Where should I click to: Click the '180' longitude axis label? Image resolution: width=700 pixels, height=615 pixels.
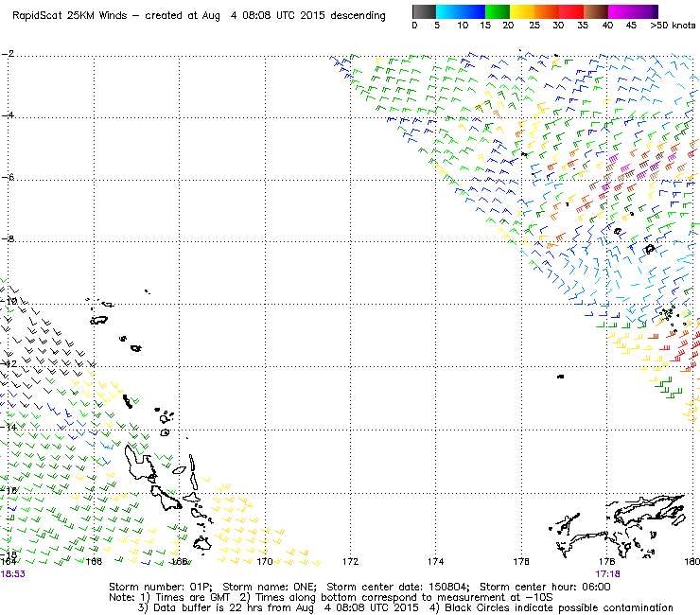[x=691, y=561]
